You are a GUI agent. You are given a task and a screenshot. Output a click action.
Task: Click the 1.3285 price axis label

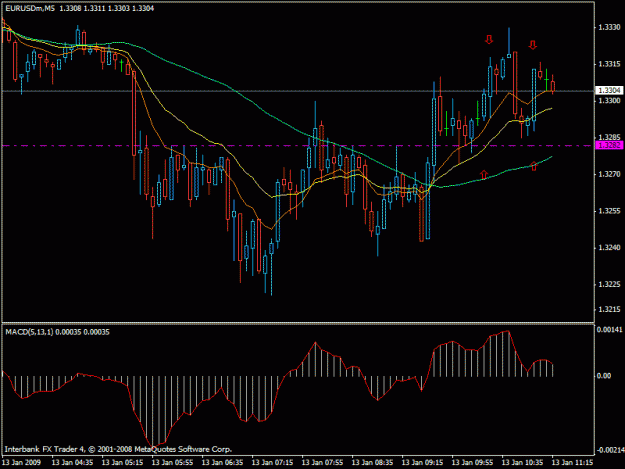coord(609,137)
